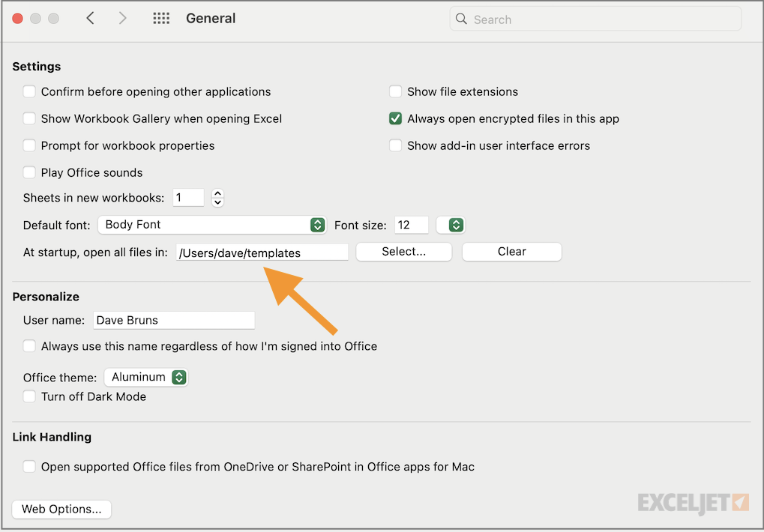Go back with the left chevron

90,19
